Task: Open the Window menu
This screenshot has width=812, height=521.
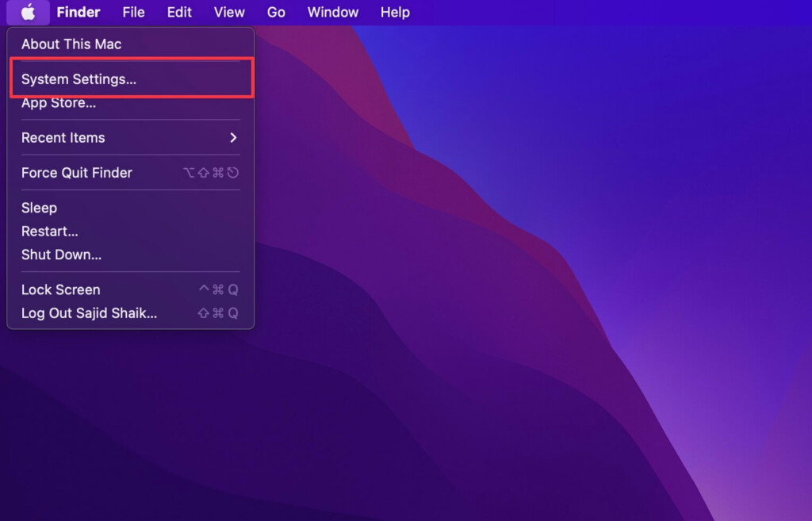Action: (332, 12)
